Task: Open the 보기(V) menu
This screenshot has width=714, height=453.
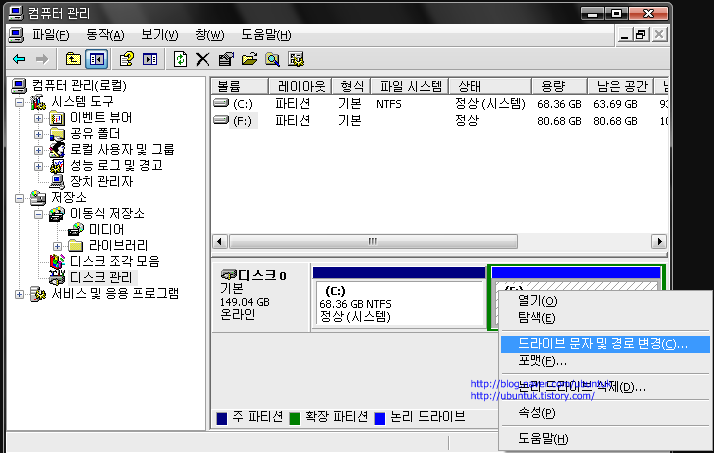Action: click(x=160, y=35)
